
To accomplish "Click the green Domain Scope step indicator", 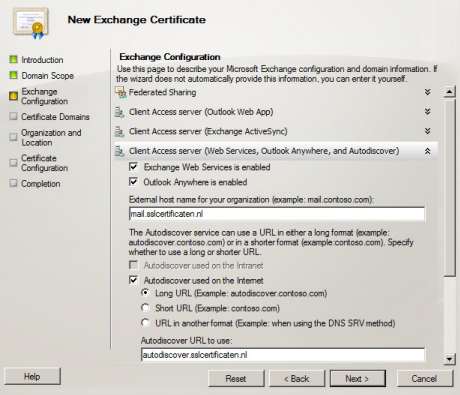I will pyautogui.click(x=13, y=75).
